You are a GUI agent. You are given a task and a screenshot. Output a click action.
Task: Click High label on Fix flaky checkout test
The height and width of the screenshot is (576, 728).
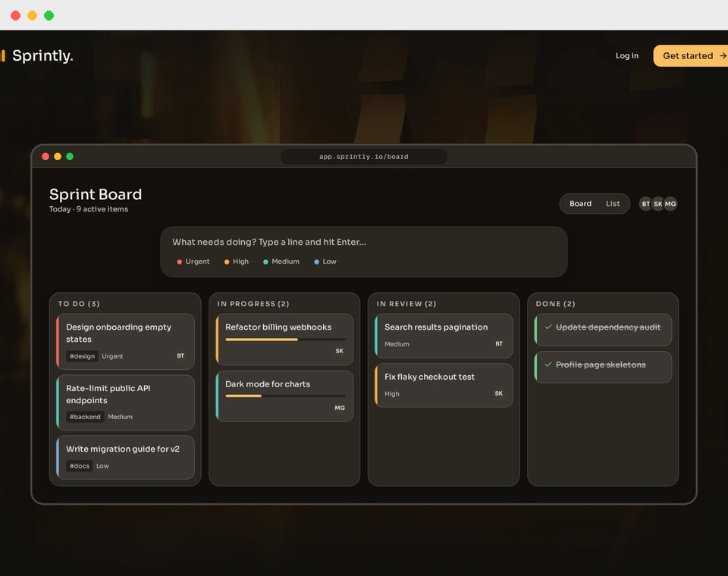[x=392, y=393]
